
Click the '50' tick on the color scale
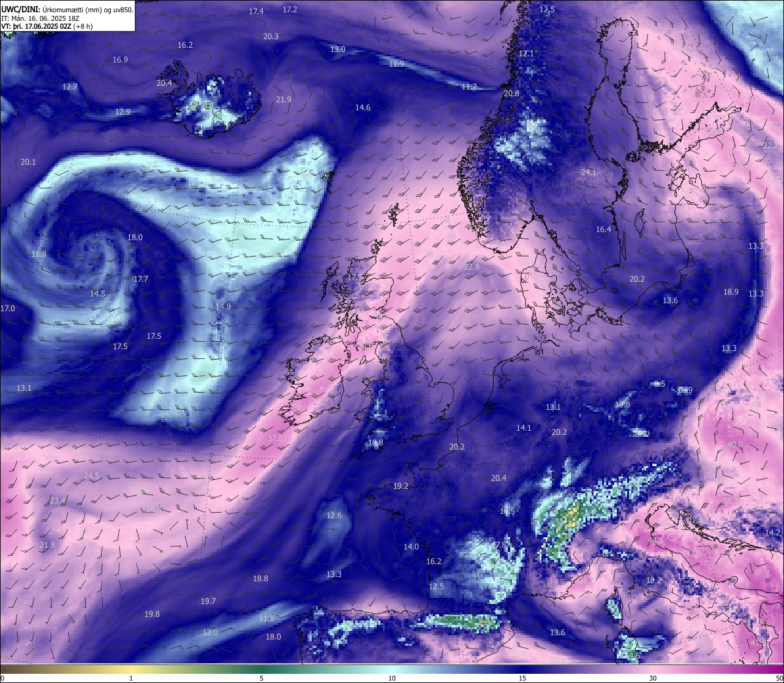coord(779,678)
